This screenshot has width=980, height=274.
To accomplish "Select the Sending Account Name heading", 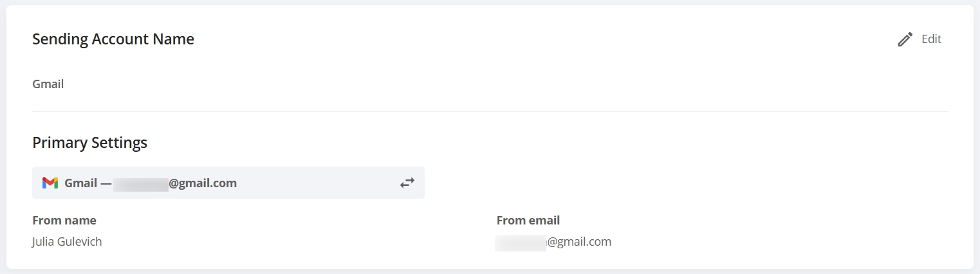I will (113, 39).
